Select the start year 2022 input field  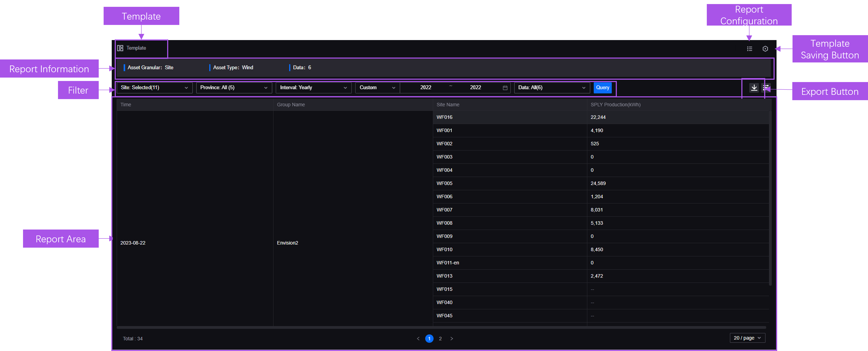(x=426, y=87)
